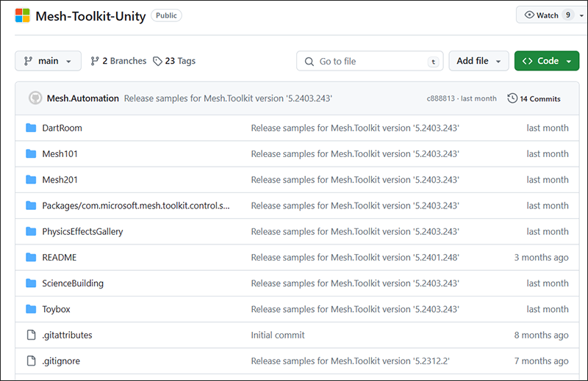Open the Initial commit message link
Image resolution: width=588 pixels, height=381 pixels.
click(x=278, y=335)
